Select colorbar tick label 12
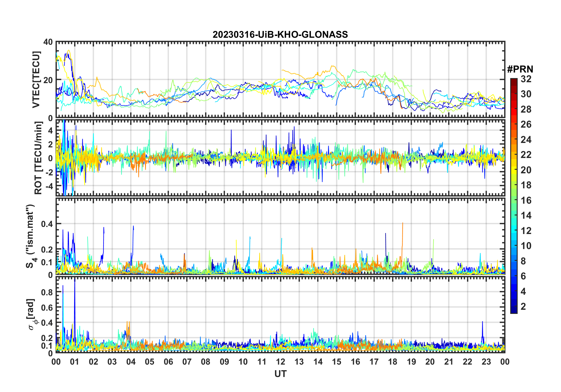This screenshot has width=561, height=392. coord(526,231)
